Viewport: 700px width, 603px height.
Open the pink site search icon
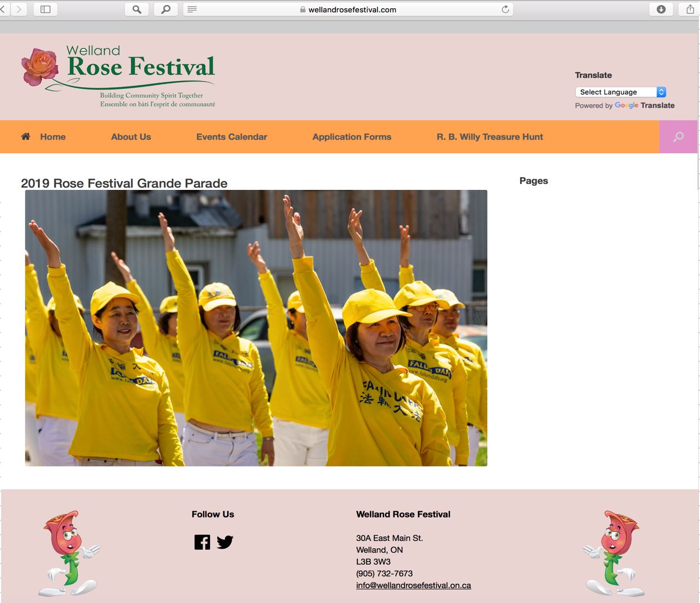coord(678,137)
